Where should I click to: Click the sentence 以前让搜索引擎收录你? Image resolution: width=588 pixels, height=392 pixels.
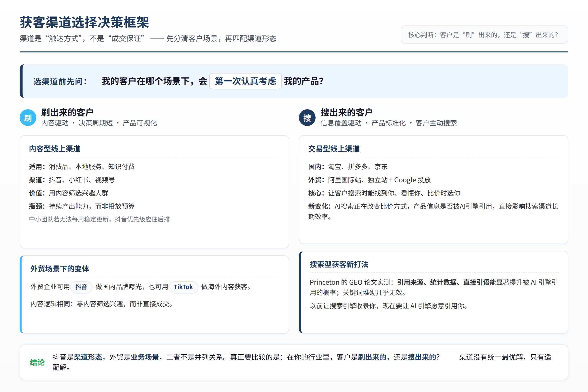(x=389, y=306)
